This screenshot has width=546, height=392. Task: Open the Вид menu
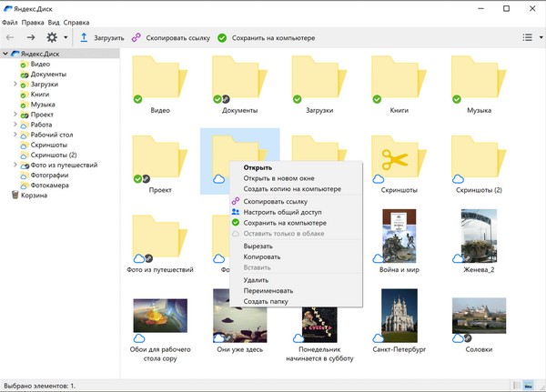[x=54, y=23]
